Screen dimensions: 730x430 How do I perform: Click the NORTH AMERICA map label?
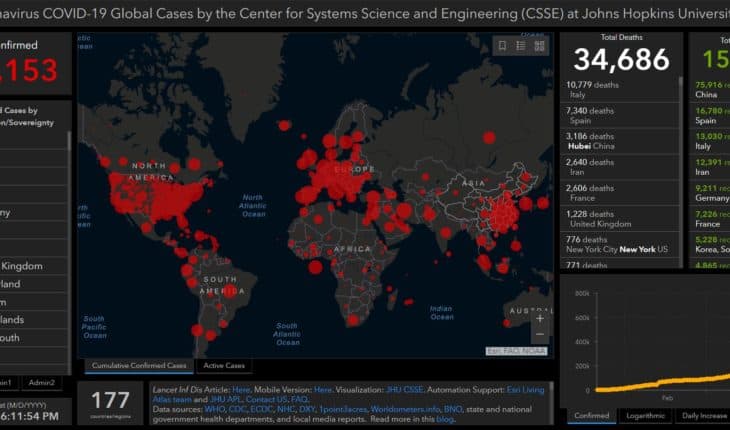150,172
